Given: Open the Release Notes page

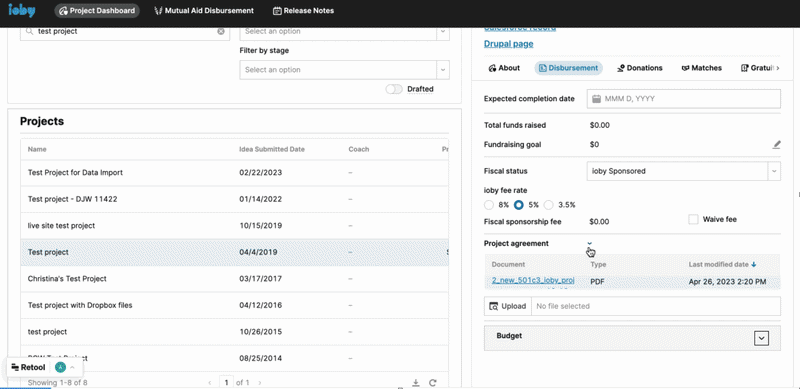Looking at the screenshot, I should (x=304, y=11).
